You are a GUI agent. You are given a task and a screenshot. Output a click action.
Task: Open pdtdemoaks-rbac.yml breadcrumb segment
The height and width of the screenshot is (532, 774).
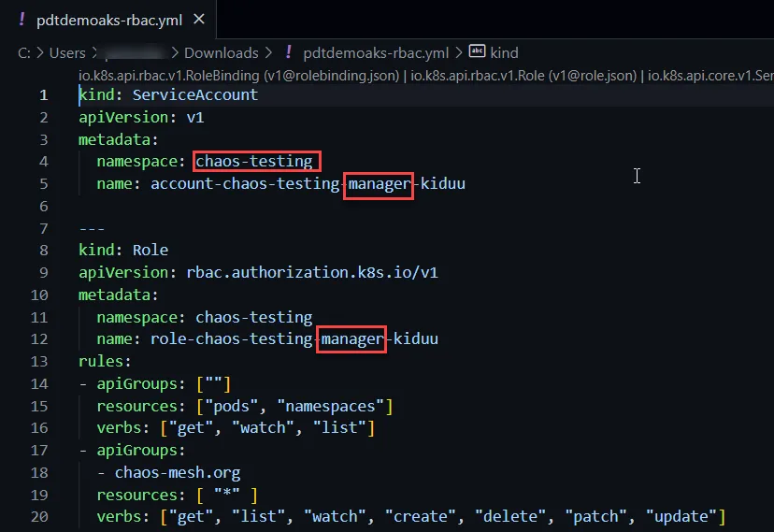point(376,52)
